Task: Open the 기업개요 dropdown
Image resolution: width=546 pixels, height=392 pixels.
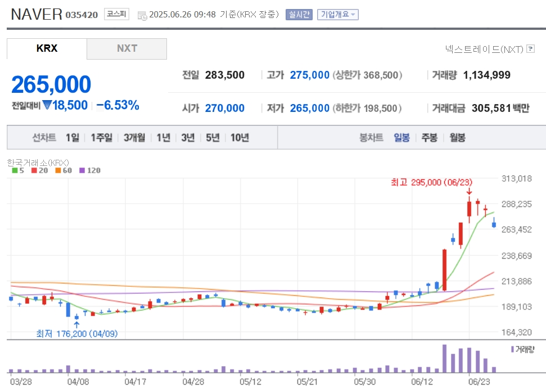Action: click(337, 15)
